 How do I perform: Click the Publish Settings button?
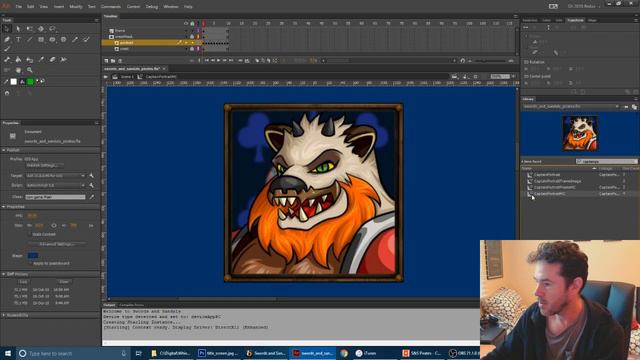point(44,165)
